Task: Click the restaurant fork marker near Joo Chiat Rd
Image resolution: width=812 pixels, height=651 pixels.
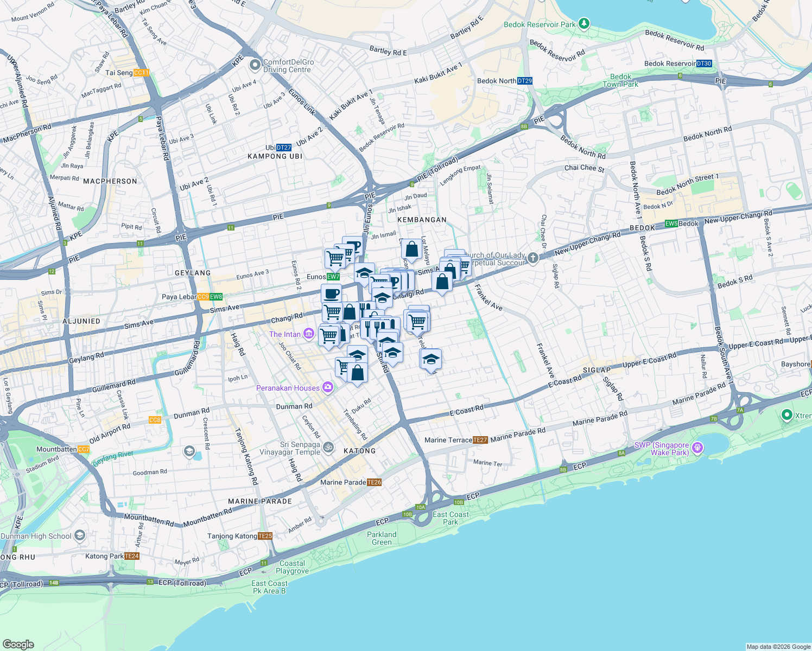Action: (x=369, y=325)
